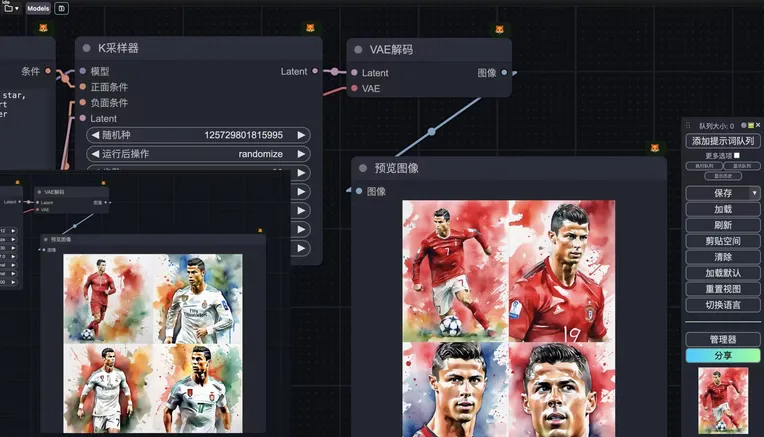Switch 运行后操作 to next option
This screenshot has width=764, height=437.
301,154
